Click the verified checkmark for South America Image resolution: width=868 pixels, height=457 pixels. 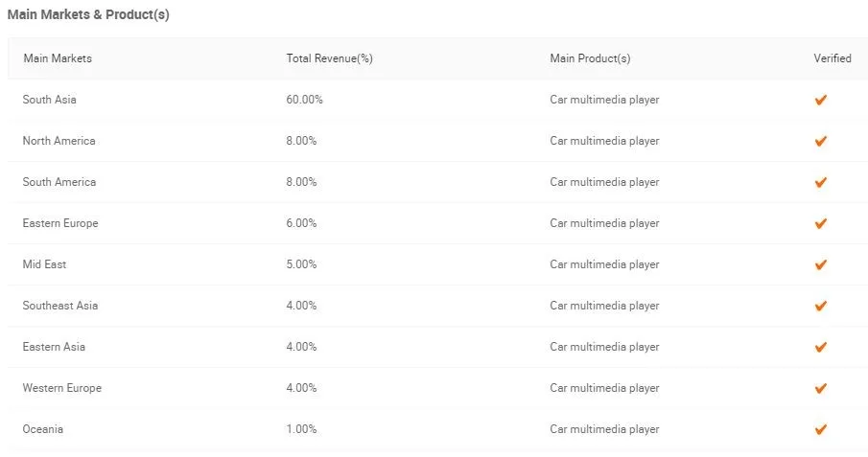coord(820,182)
